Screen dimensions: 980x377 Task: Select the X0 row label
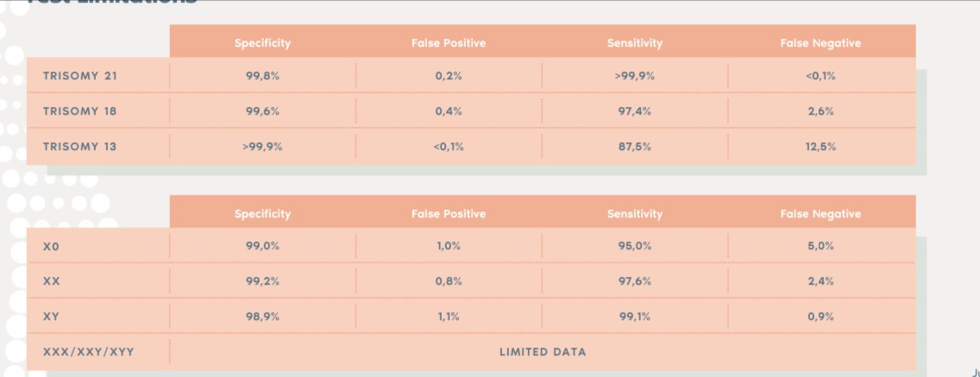[51, 246]
